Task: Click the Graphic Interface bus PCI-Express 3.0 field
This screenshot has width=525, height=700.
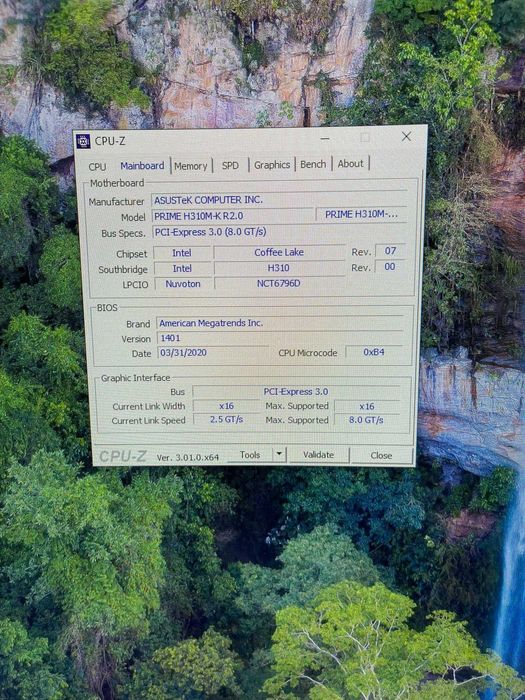Action: 296,392
